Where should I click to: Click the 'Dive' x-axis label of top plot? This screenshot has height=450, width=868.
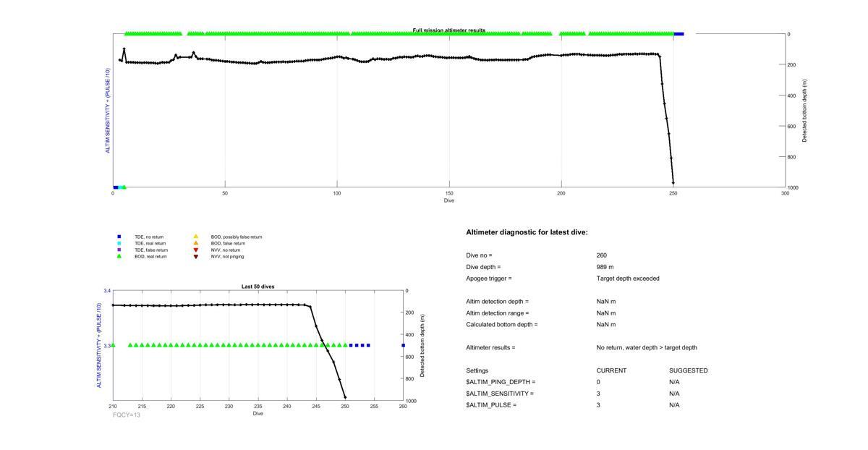449,200
